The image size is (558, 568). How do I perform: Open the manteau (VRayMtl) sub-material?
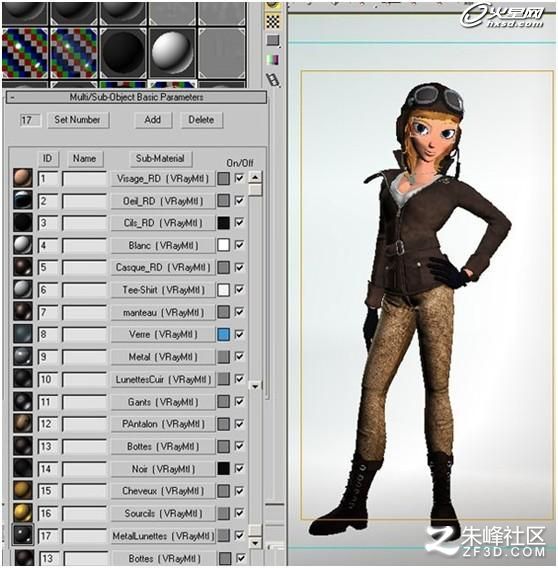coord(163,312)
